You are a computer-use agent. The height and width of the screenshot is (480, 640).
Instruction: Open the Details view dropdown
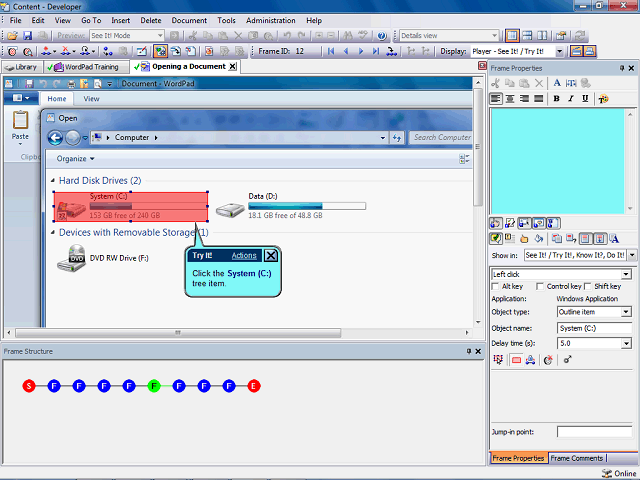click(494, 36)
